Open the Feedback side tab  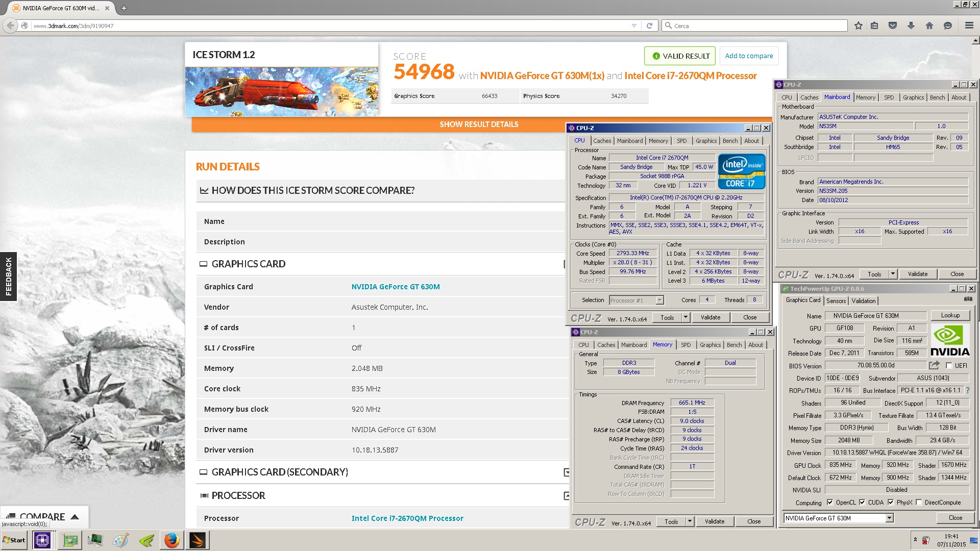[8, 277]
